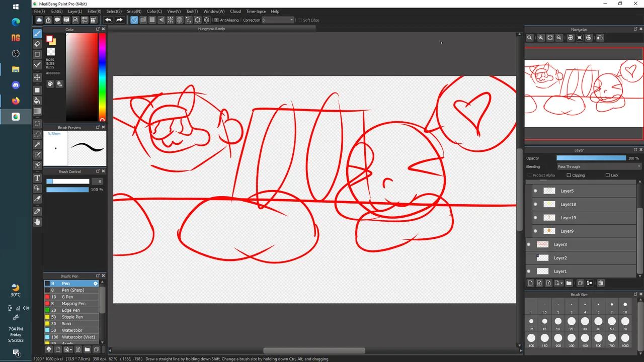The width and height of the screenshot is (644, 362).
Task: Select the rectangular Select tool
Action: pos(37,124)
